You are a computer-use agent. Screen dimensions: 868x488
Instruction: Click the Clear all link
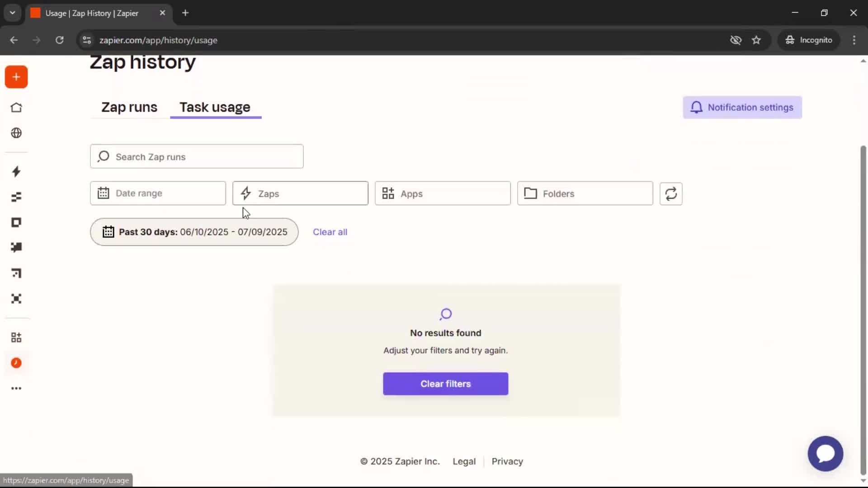[x=330, y=232]
